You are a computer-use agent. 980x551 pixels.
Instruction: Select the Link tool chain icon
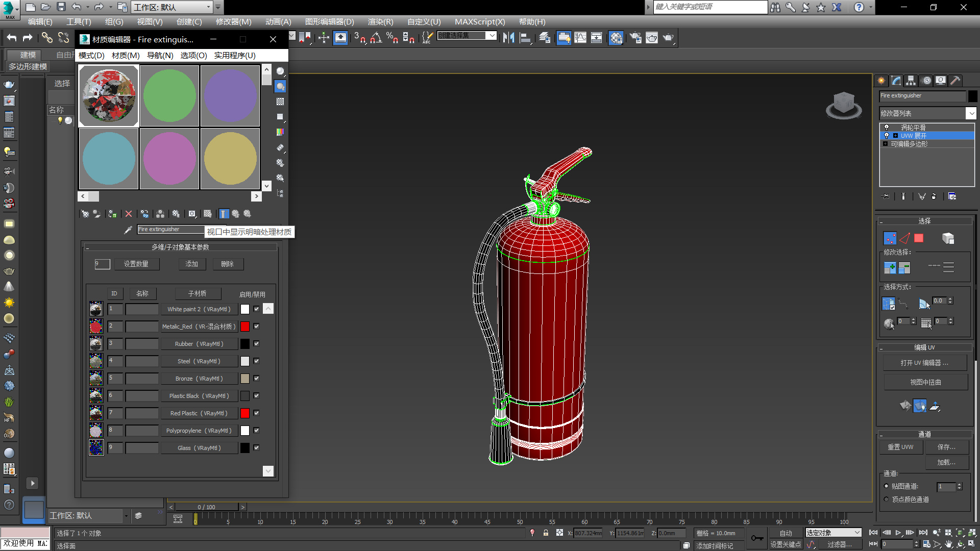(47, 38)
